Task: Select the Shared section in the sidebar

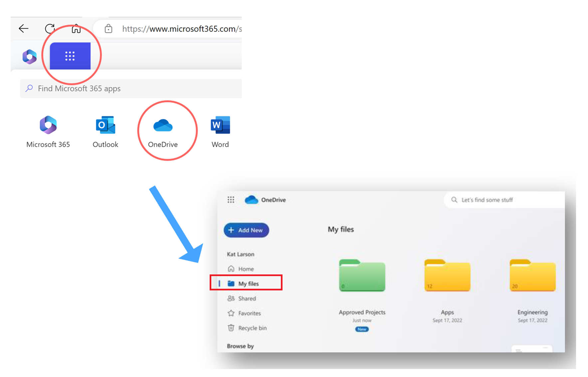Action: tap(247, 298)
